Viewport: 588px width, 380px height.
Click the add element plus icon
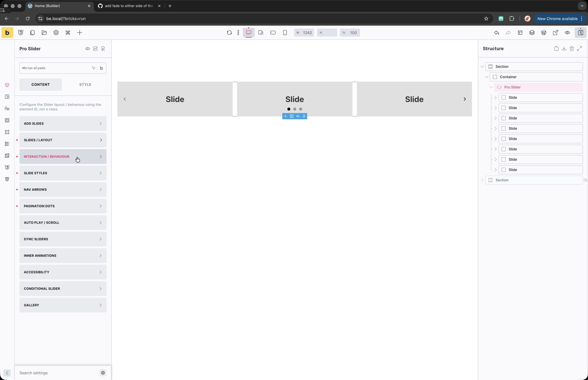tap(80, 33)
